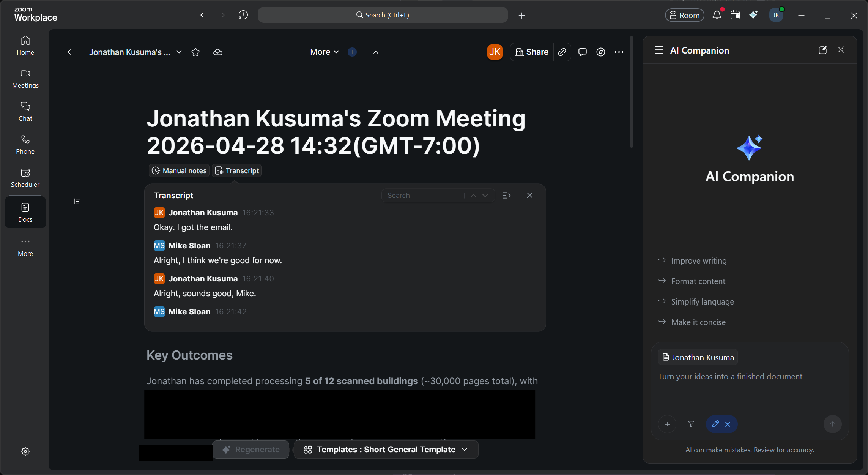Screen dimensions: 868x475
Task: Jump to next transcript search result
Action: pyautogui.click(x=485, y=195)
